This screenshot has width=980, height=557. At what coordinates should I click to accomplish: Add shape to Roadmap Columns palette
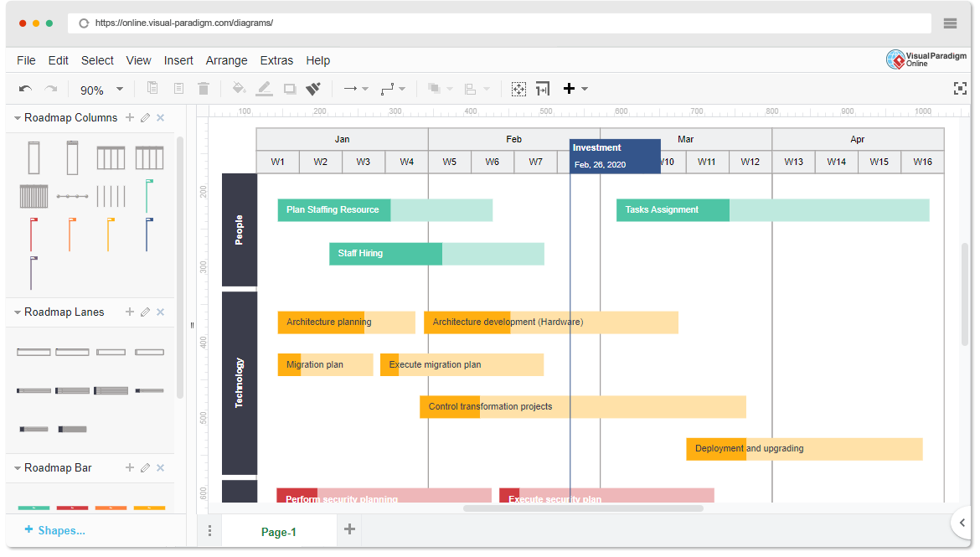tap(129, 117)
